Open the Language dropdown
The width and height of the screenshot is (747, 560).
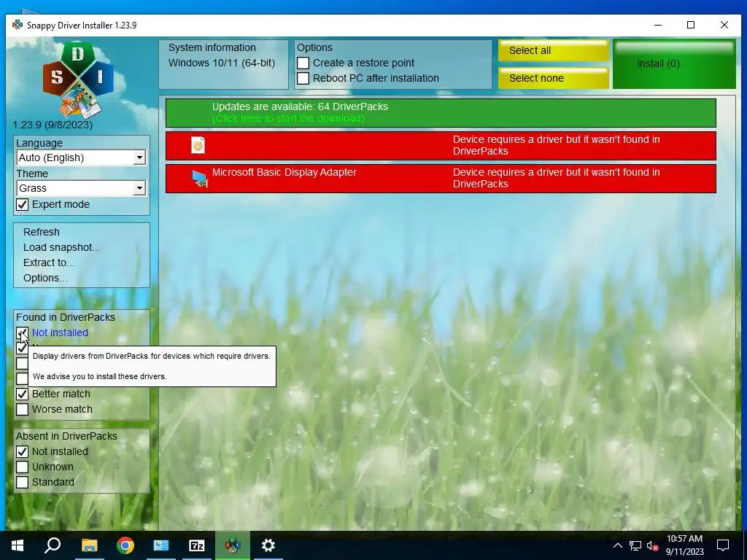(x=81, y=157)
